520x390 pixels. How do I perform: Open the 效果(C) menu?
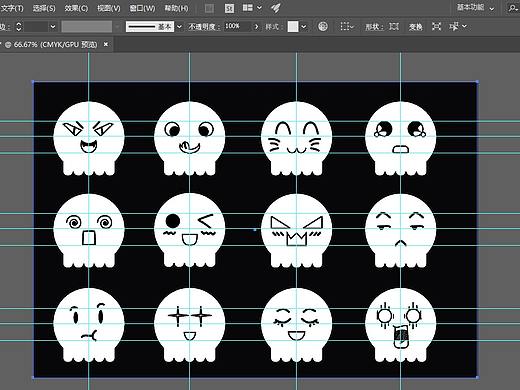tap(76, 8)
